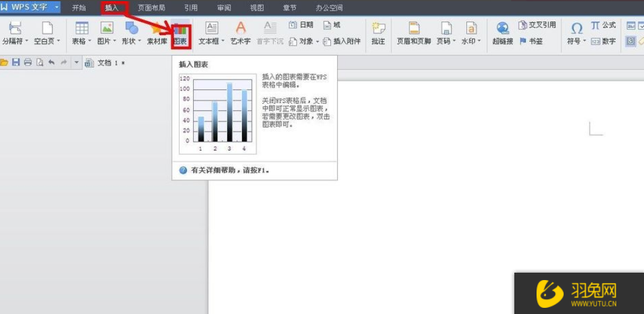Open print preview from quick toolbar

pyautogui.click(x=40, y=62)
